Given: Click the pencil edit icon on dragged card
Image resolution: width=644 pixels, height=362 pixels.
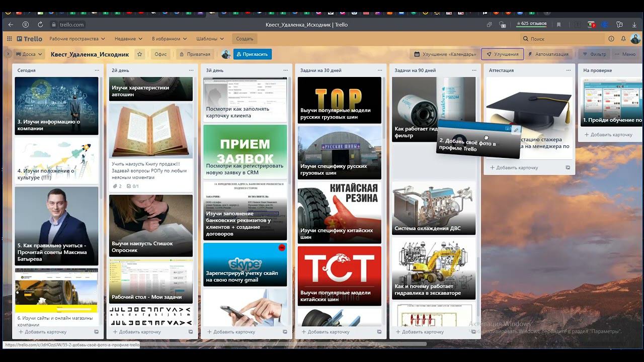Looking at the screenshot, I should click(x=516, y=130).
